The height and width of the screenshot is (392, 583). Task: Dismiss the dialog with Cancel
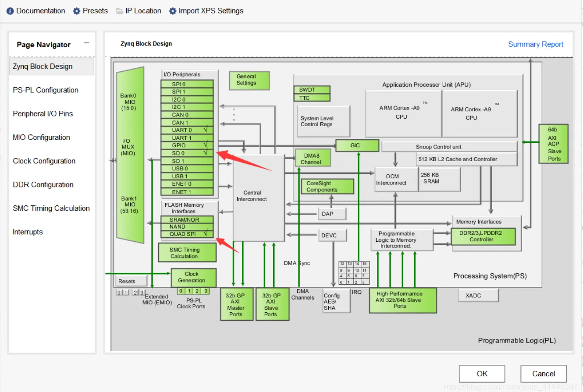(544, 374)
